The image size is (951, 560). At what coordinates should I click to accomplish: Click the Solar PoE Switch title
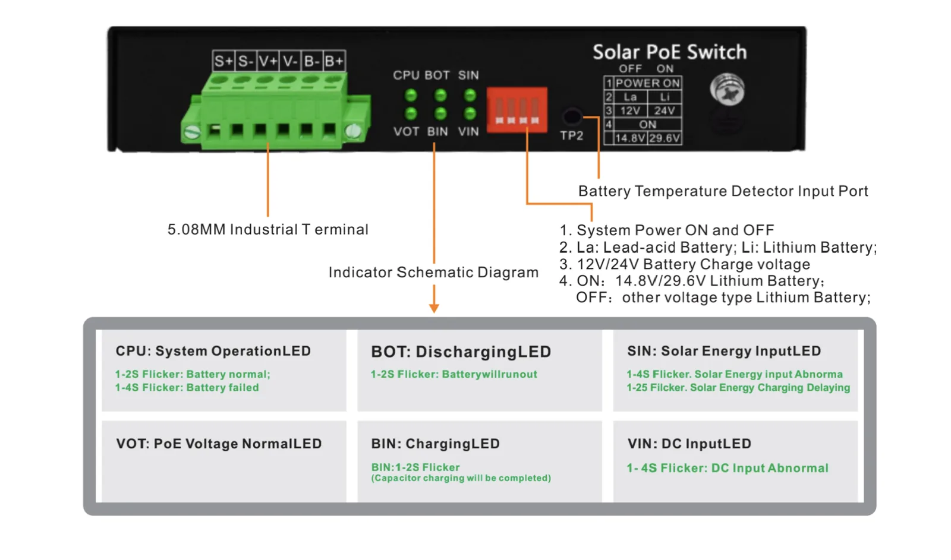tap(669, 52)
